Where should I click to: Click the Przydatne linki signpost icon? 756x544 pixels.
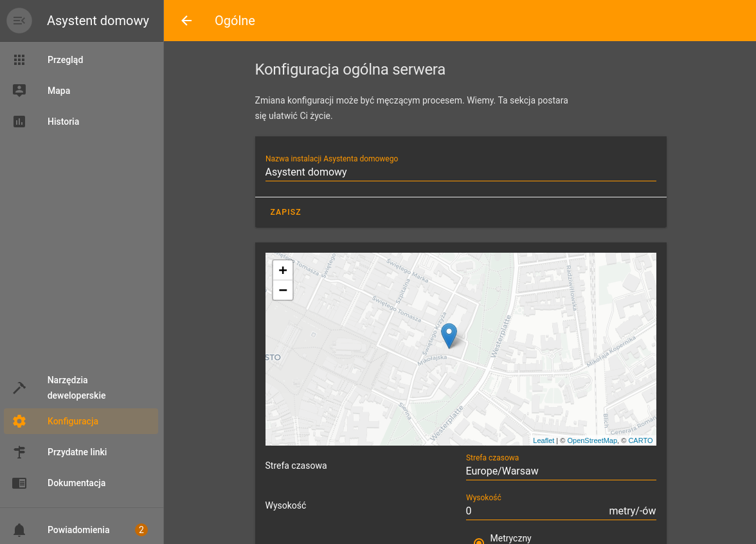[19, 452]
